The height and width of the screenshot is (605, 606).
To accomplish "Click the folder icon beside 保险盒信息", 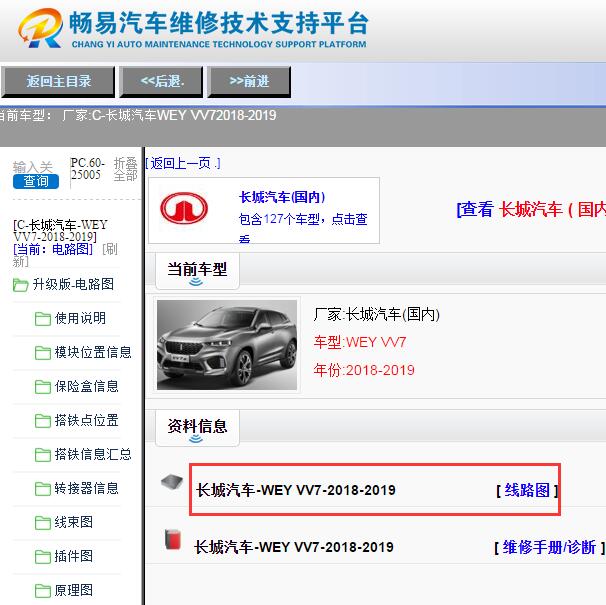I will (43, 387).
